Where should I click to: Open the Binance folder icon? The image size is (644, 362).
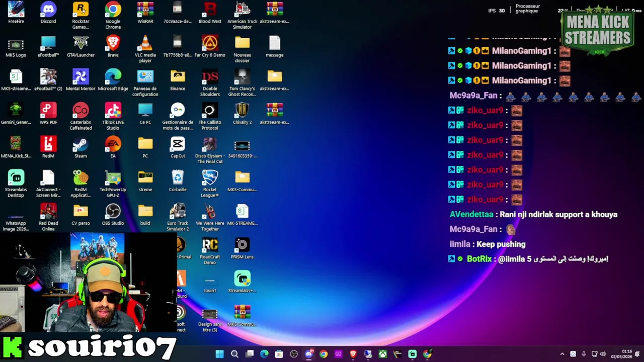coord(178,80)
